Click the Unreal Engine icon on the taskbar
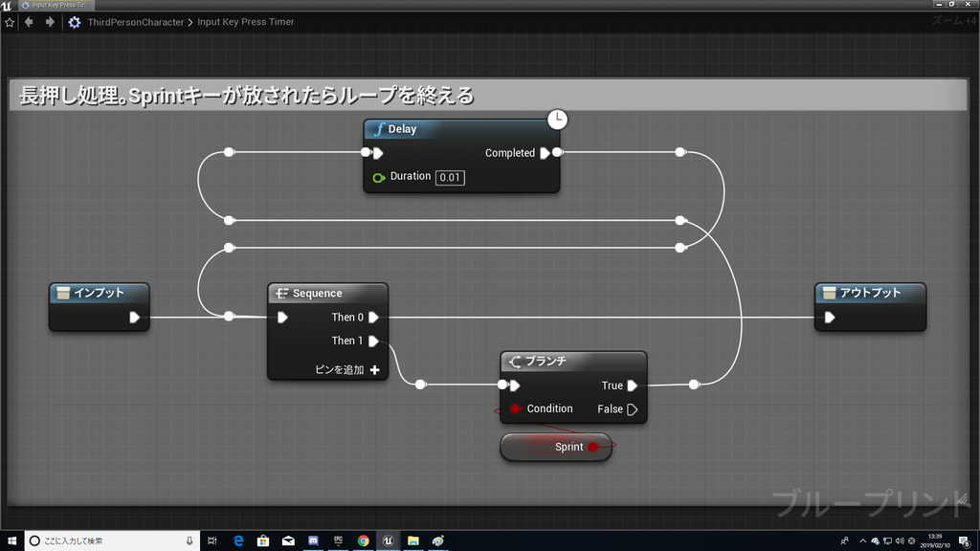Image resolution: width=980 pixels, height=551 pixels. click(389, 540)
